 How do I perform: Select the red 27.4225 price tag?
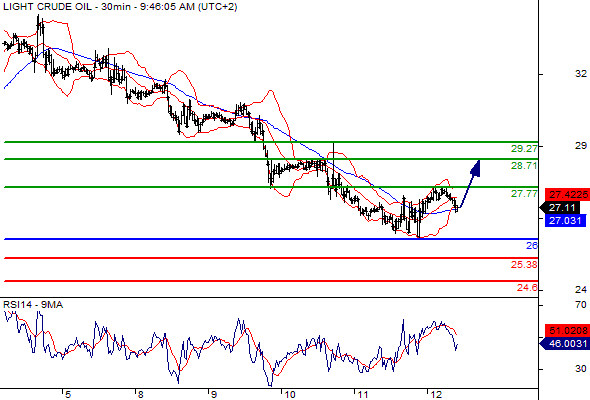pos(567,195)
